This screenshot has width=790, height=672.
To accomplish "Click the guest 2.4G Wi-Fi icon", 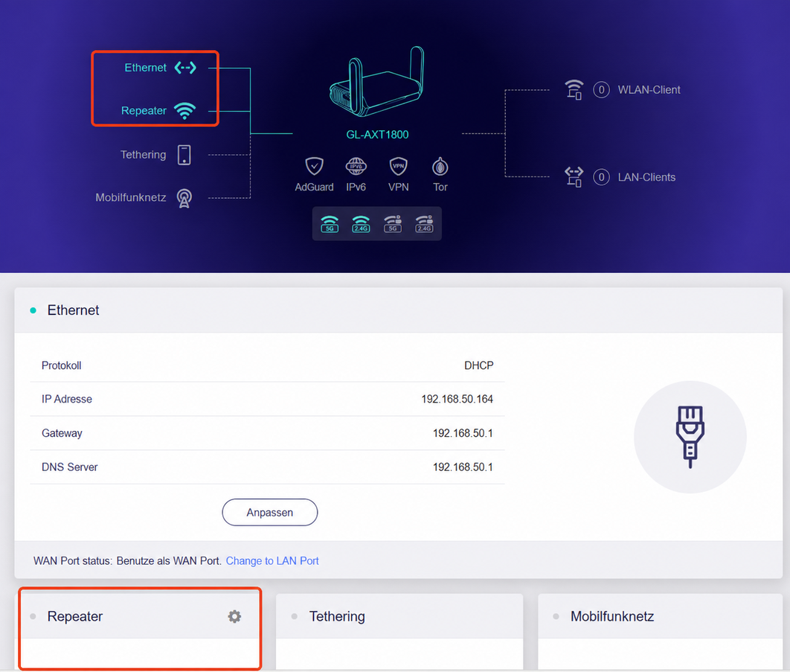I will [x=424, y=223].
